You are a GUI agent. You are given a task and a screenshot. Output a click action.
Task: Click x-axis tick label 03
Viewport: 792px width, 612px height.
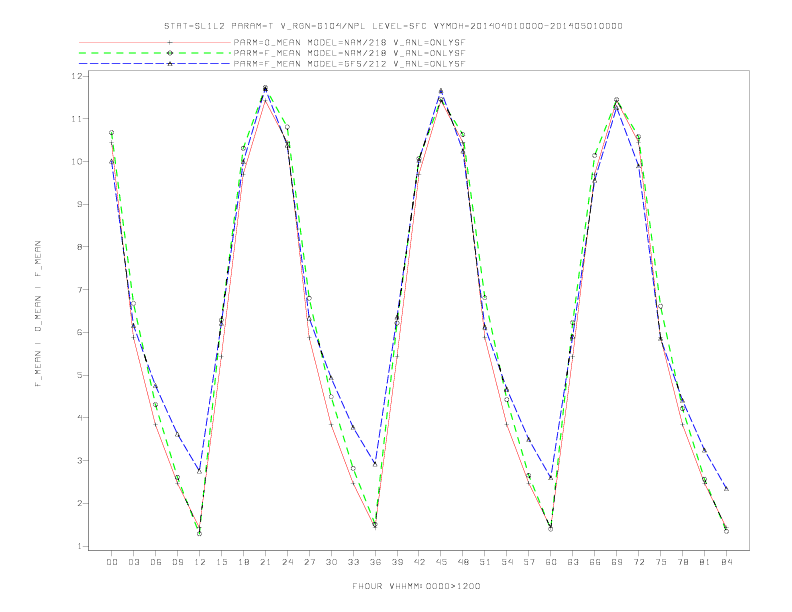(x=134, y=562)
